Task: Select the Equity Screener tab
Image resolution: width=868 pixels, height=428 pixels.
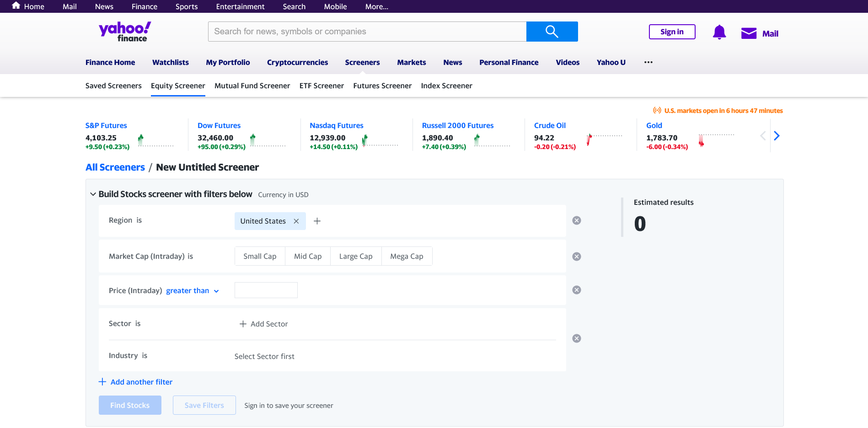Action: (x=178, y=86)
